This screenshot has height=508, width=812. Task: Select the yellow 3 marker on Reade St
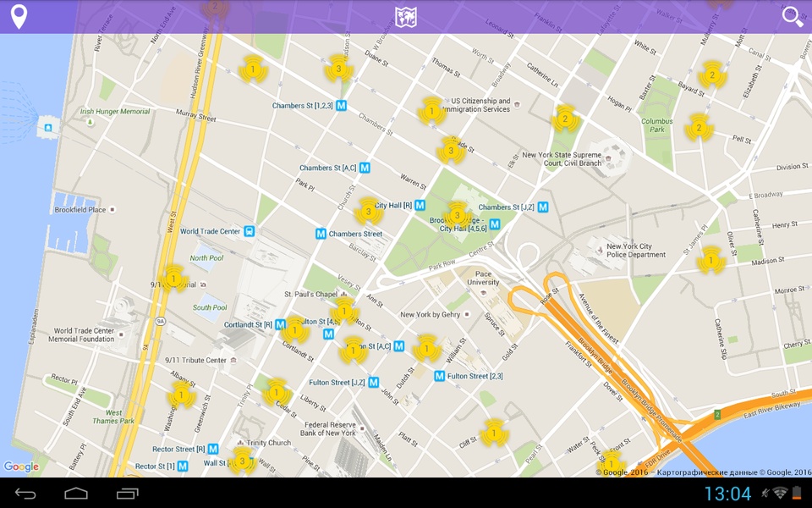(451, 151)
